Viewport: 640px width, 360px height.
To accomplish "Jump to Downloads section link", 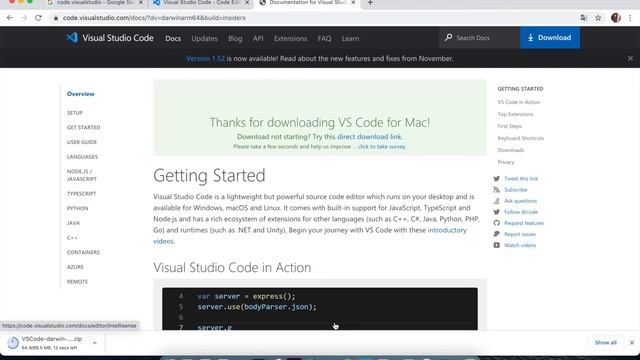I will [511, 150].
